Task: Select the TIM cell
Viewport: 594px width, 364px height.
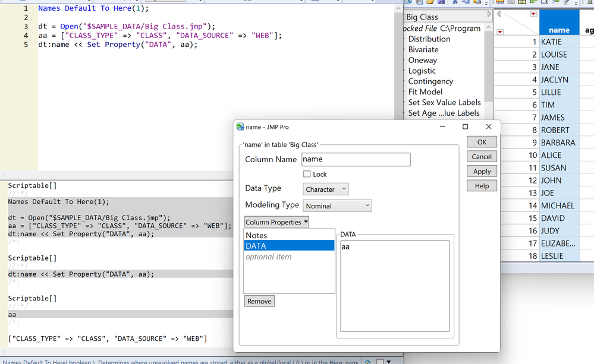Action: [560, 105]
